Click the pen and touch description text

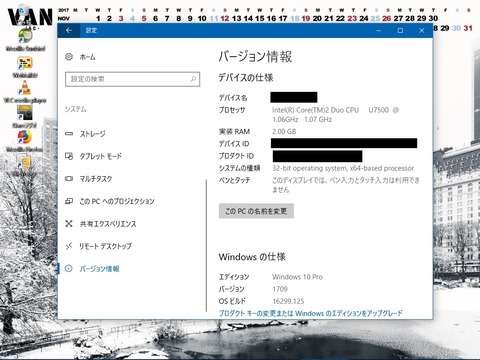pos(346,185)
